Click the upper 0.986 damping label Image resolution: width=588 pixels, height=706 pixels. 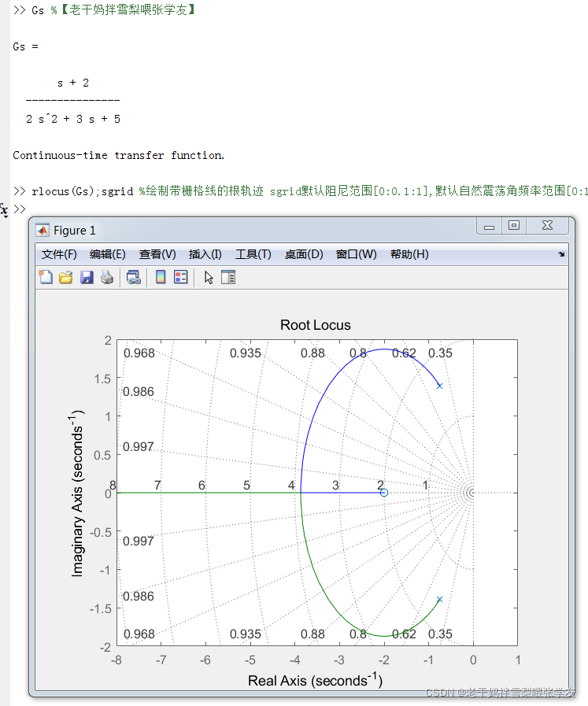pyautogui.click(x=139, y=392)
